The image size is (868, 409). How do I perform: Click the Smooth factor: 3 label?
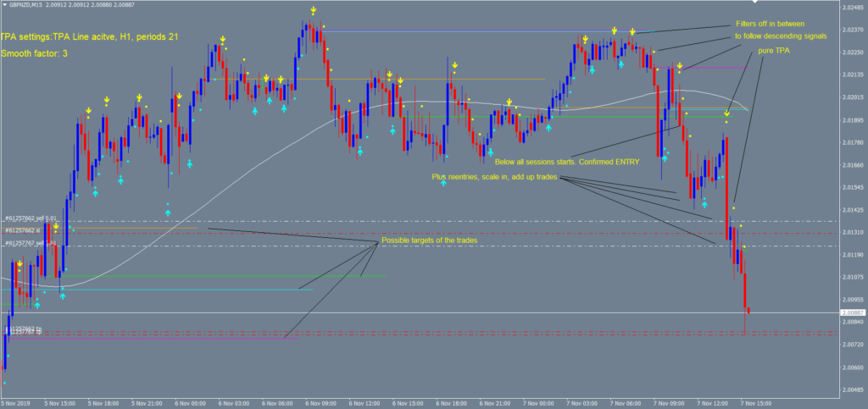coord(35,53)
